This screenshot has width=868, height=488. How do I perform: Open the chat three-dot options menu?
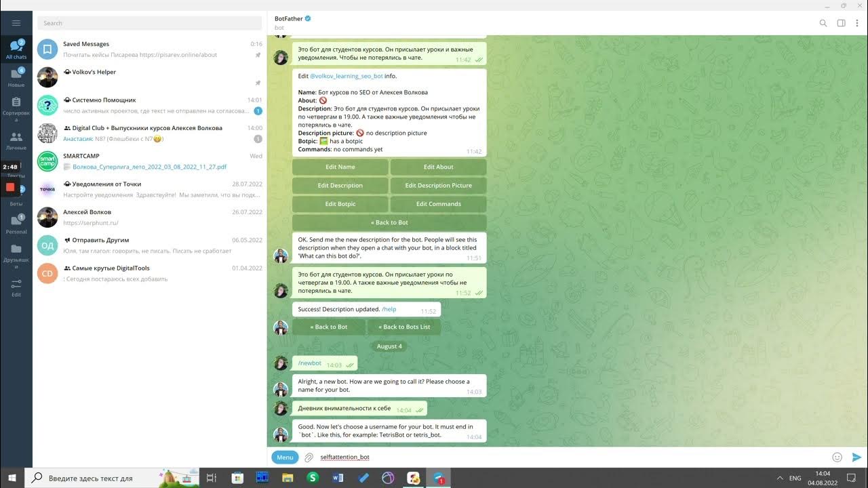856,23
